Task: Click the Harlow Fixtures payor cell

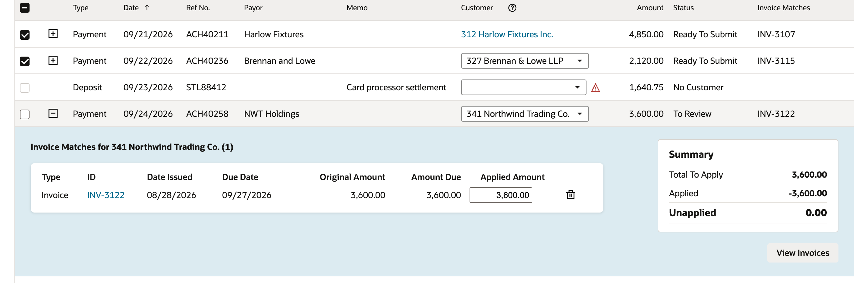Action: (274, 34)
